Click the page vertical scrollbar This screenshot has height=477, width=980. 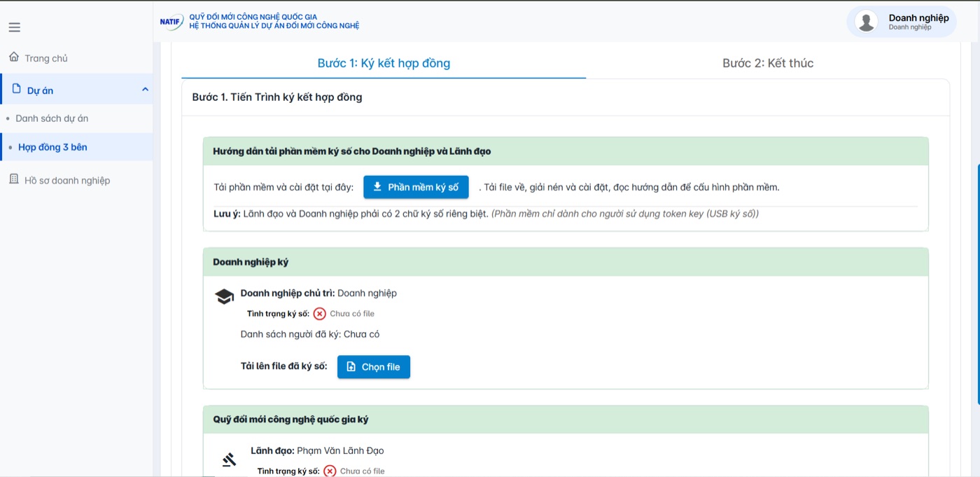[x=978, y=284]
